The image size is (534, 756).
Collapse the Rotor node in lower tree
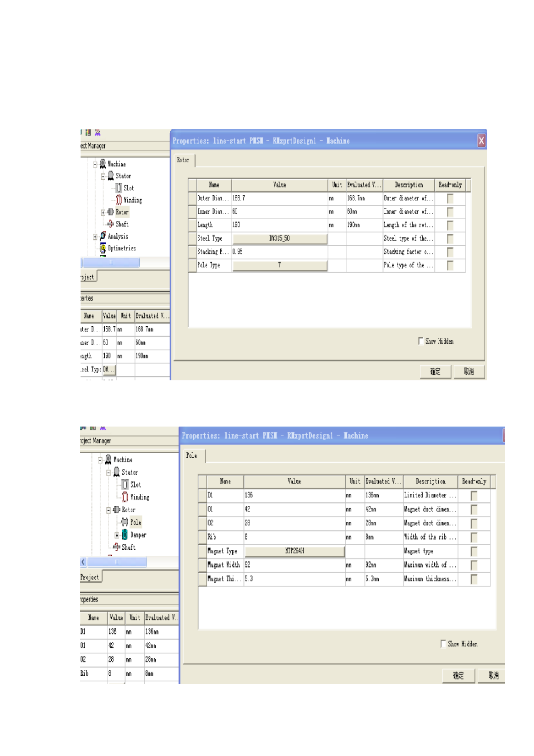pyautogui.click(x=108, y=511)
